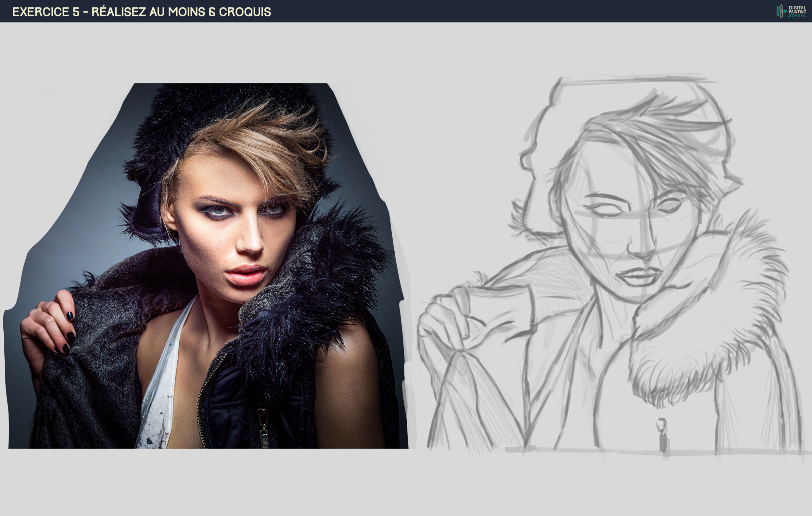
Task: Click the "PAINTING" word in the logo
Action: 798,12
